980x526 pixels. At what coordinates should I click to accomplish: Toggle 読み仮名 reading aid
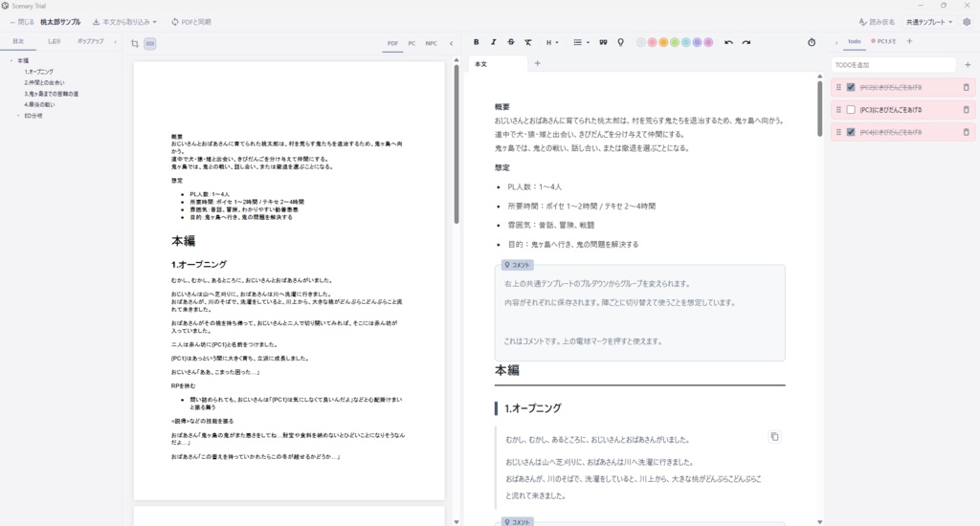[x=878, y=22]
